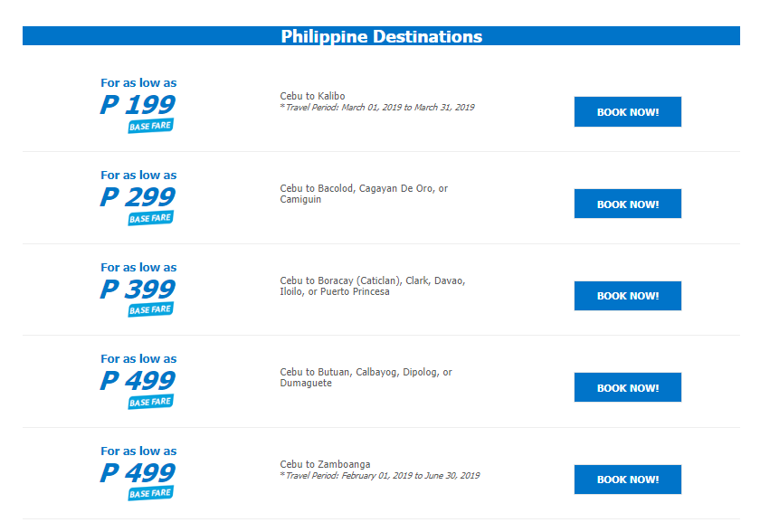Click the Cebu to Kalibo route text

click(x=312, y=96)
